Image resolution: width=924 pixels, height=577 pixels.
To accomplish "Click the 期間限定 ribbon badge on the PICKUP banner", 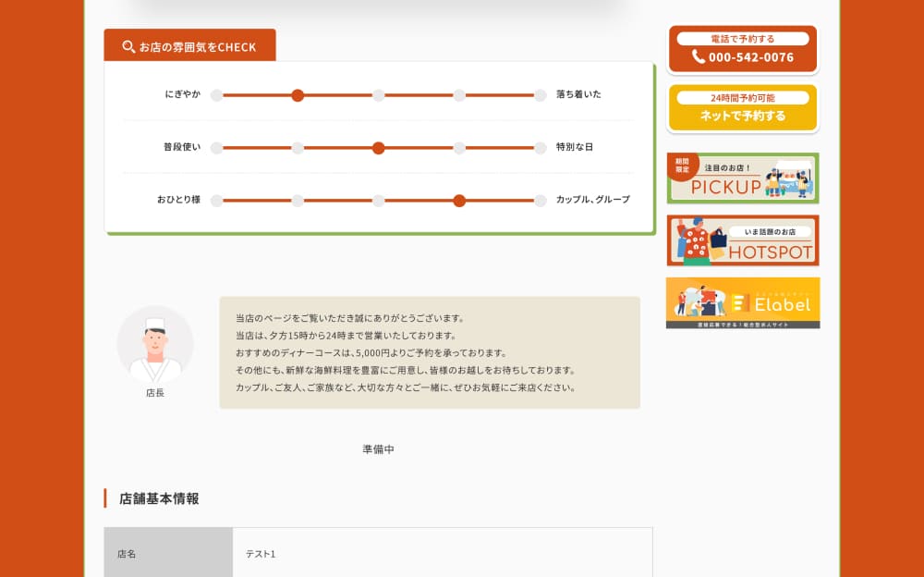I will (684, 167).
